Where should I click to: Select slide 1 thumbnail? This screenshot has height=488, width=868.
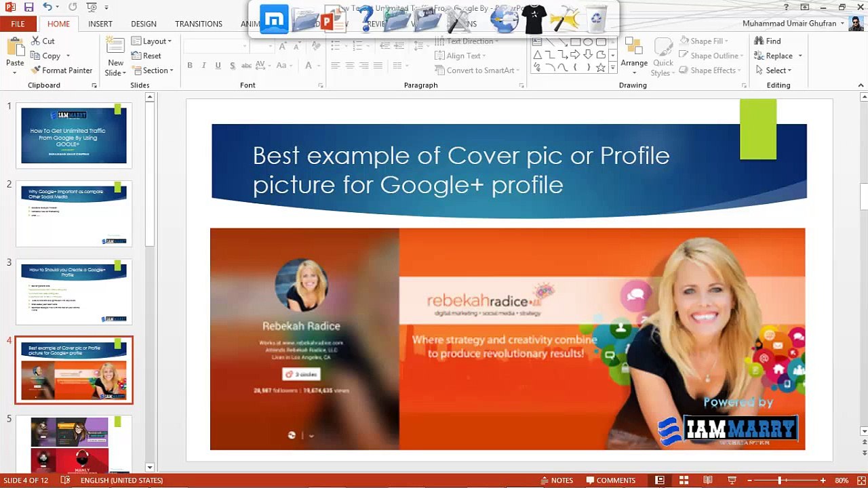click(74, 135)
